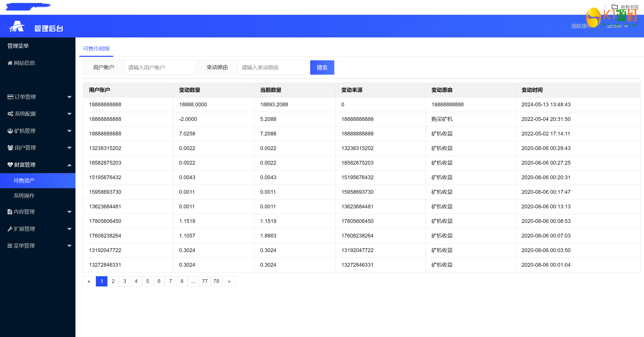This screenshot has width=644, height=337.
Task: Click the admin backend logo icon
Action: [17, 27]
